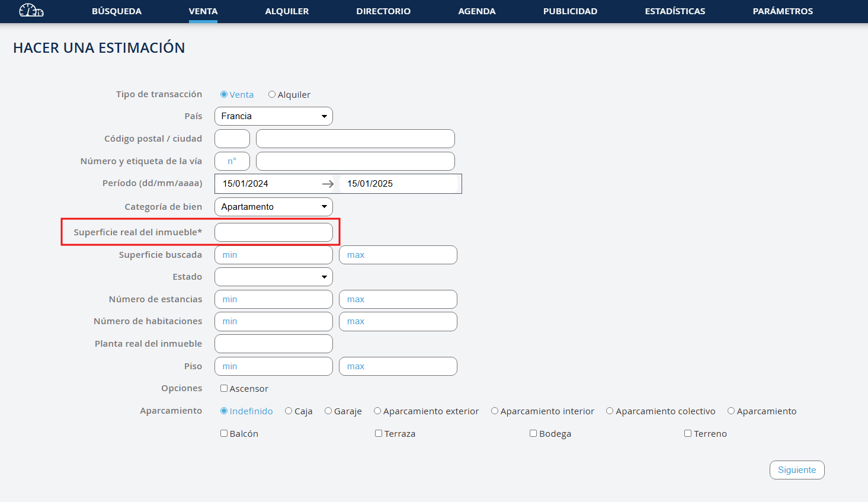Check the Bodega checkbox
Screen dimensions: 868x502
pos(533,434)
